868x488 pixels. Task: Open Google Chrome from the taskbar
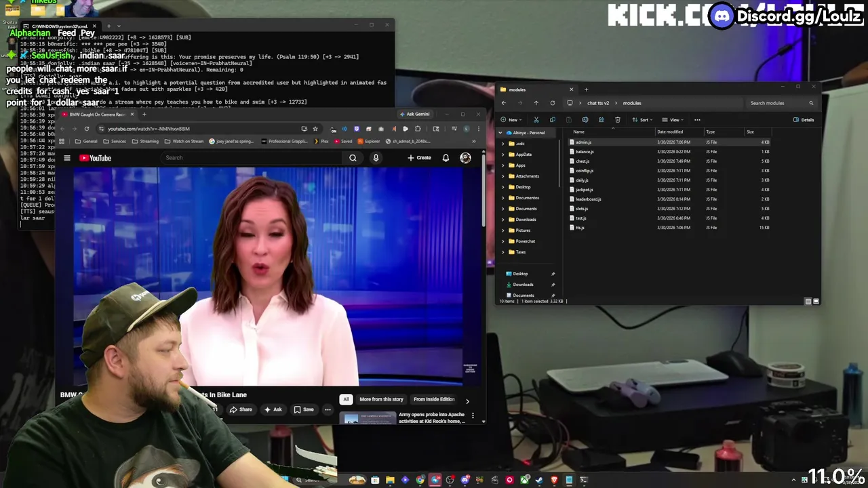tap(420, 480)
